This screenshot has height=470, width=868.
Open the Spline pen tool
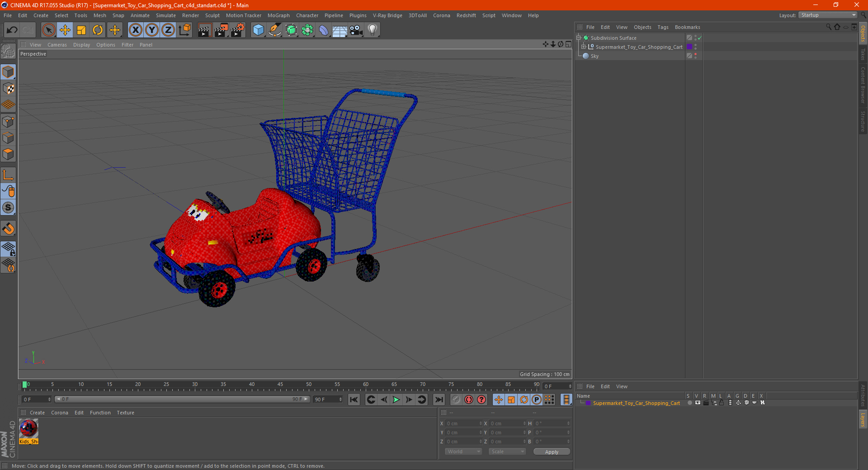tap(274, 30)
